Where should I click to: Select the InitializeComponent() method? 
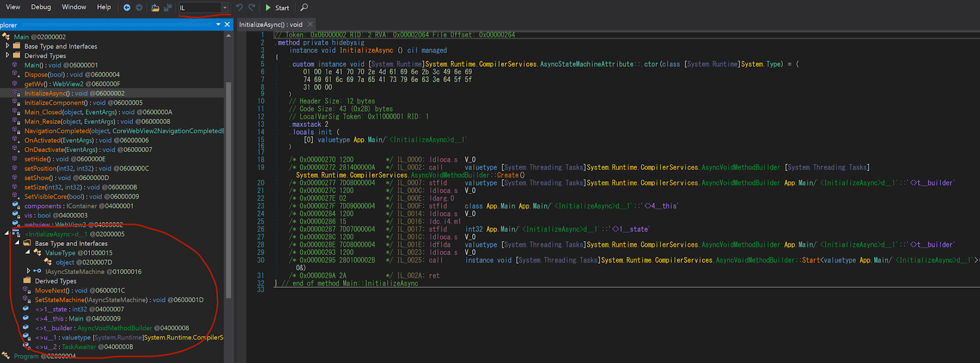coord(83,102)
